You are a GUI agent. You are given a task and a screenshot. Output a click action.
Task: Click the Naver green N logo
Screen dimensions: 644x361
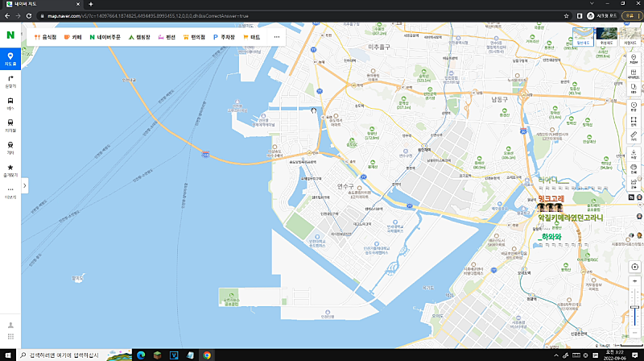[x=10, y=35]
